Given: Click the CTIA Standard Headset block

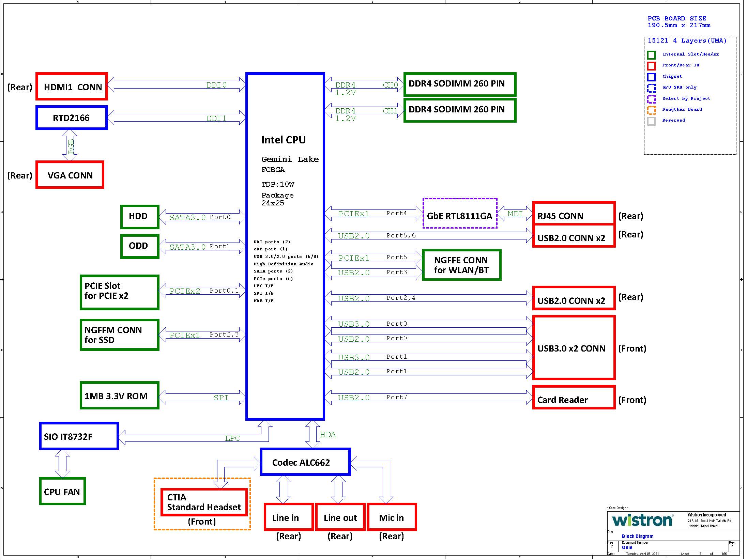Looking at the screenshot, I should coord(204,502).
